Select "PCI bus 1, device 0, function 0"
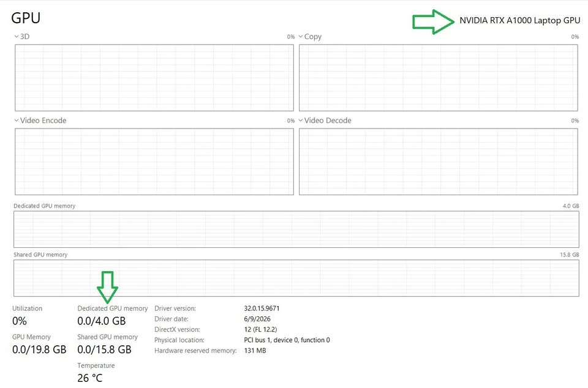 [x=287, y=340]
